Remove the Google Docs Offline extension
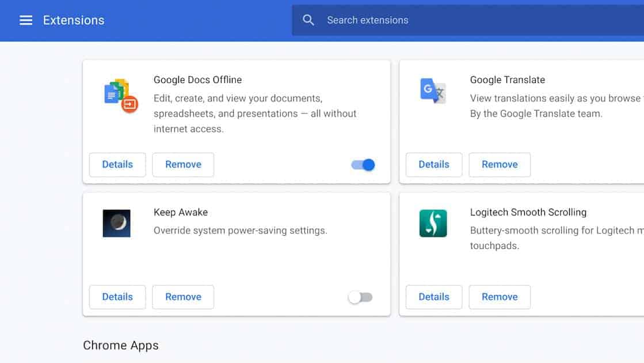This screenshot has width=644, height=363. point(183,165)
